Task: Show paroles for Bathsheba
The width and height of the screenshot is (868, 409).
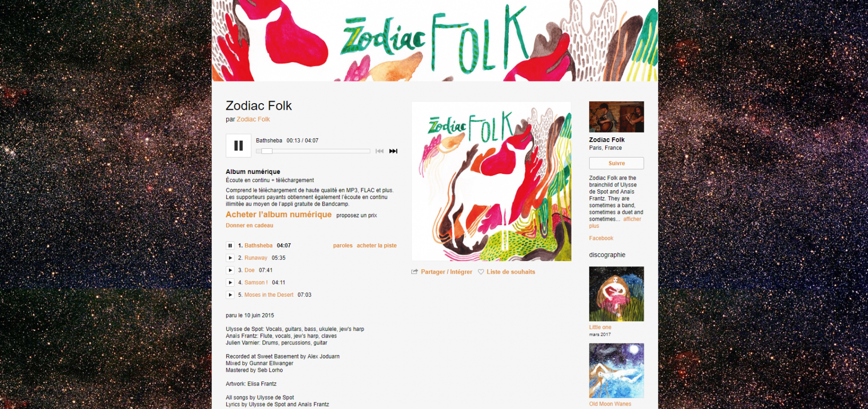Action: [343, 246]
